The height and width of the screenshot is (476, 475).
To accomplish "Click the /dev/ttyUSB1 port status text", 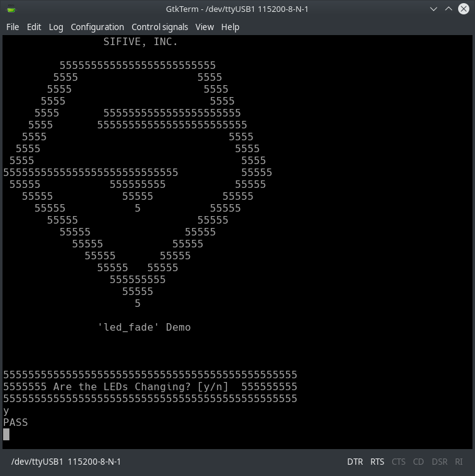I will (x=66, y=462).
